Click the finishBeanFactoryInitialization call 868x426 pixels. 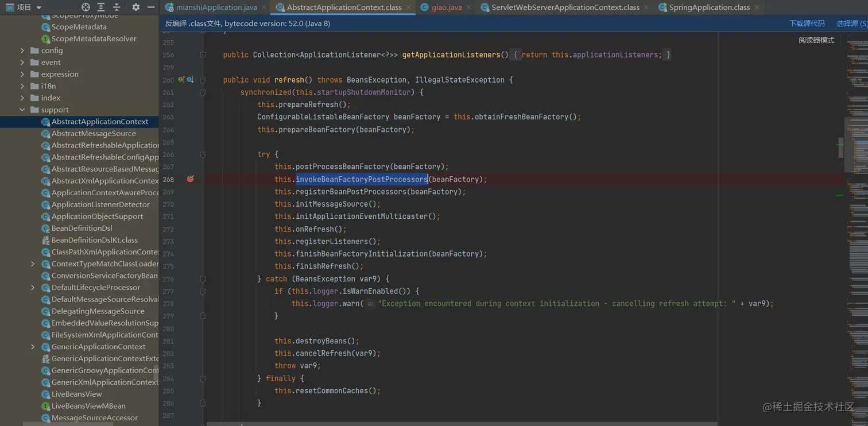(x=362, y=254)
